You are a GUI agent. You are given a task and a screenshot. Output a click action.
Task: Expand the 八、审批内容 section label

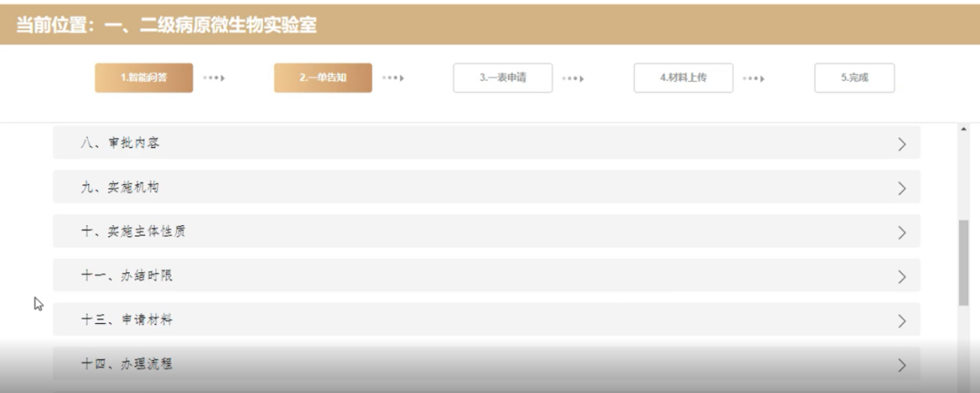120,143
